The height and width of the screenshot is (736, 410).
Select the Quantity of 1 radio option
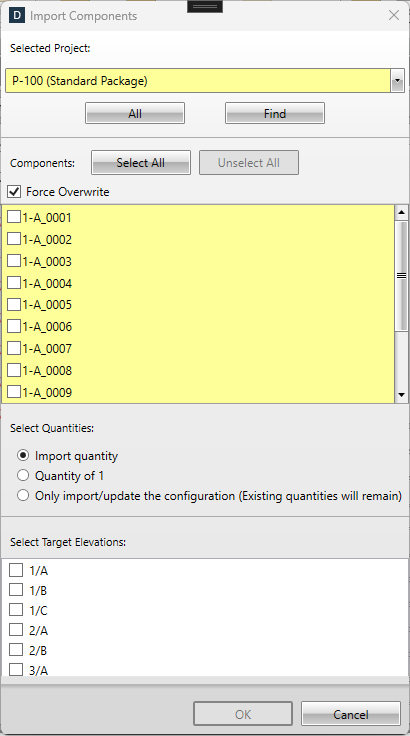pyautogui.click(x=23, y=475)
